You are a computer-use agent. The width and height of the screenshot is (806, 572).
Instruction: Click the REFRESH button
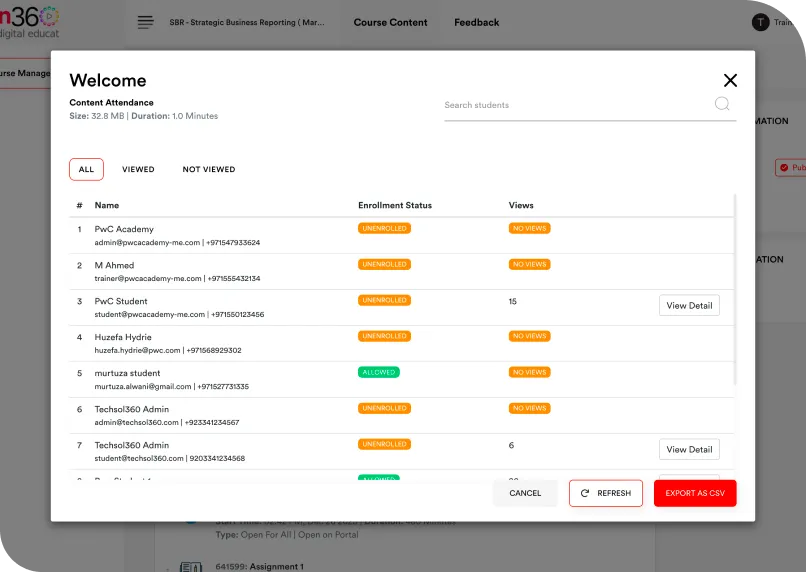606,493
